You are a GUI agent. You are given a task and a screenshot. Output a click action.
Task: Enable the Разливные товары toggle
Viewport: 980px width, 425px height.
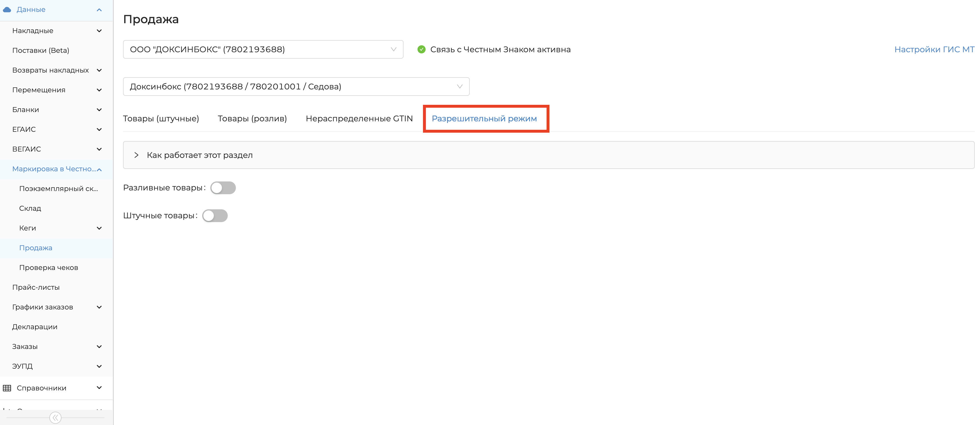(223, 188)
